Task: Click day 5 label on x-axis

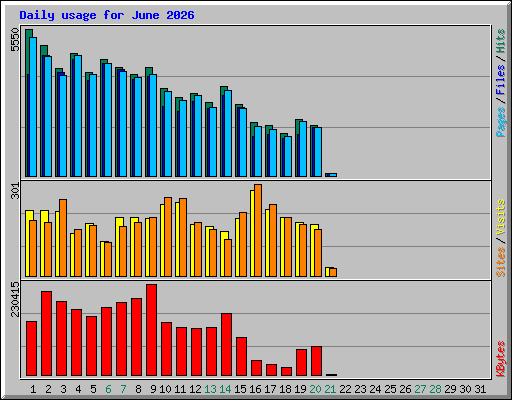Action: point(93,389)
